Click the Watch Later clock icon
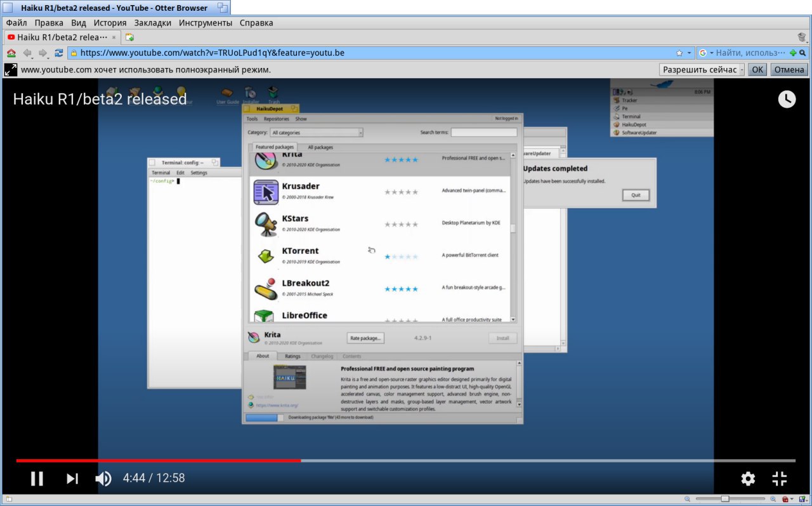 point(787,98)
